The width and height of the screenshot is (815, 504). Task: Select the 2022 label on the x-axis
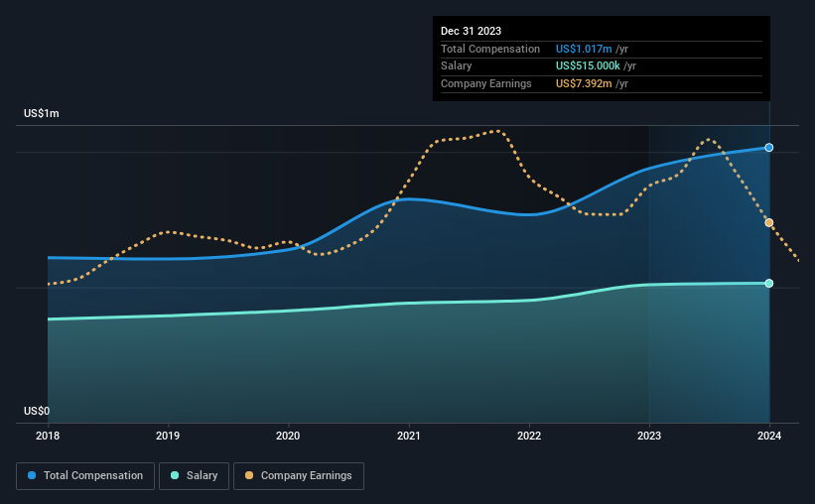tap(529, 436)
